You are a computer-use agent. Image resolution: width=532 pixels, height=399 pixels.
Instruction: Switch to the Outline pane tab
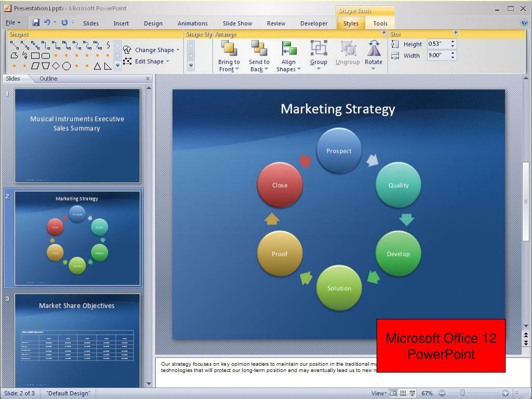(48, 78)
